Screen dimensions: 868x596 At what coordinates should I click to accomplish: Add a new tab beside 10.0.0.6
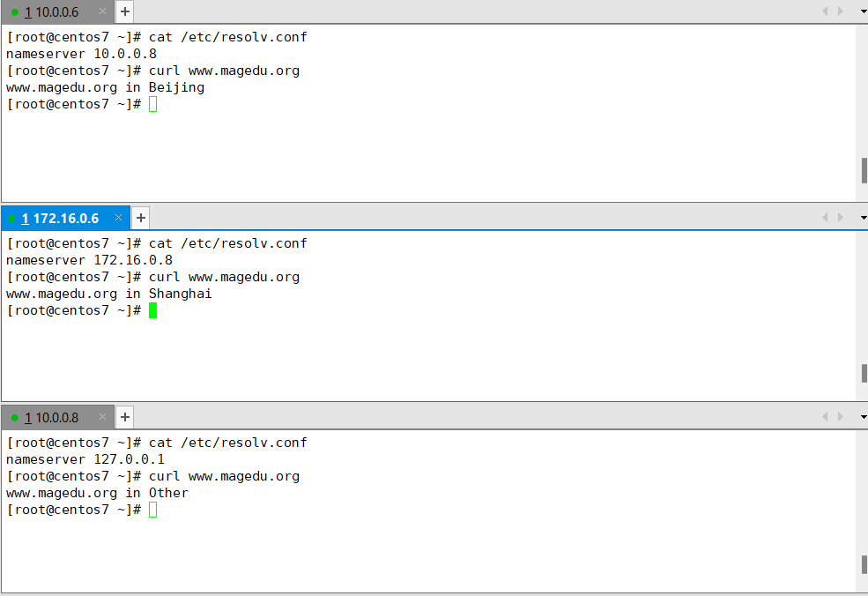tap(125, 11)
